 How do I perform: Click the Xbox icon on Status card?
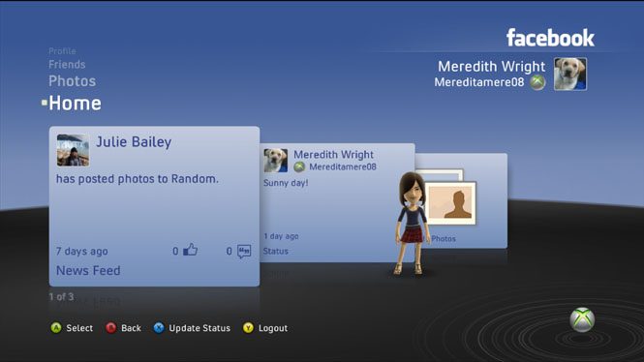pos(299,166)
